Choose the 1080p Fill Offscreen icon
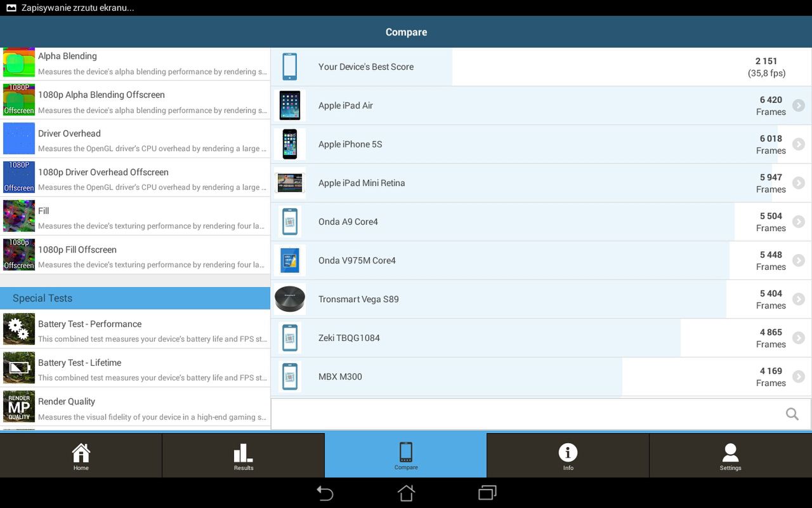 pyautogui.click(x=19, y=255)
